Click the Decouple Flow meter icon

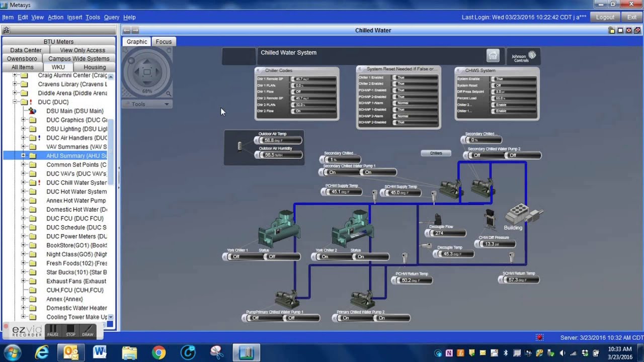[437, 219]
